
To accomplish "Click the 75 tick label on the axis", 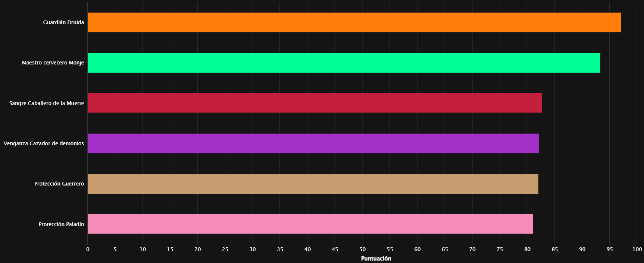I will [x=500, y=249].
